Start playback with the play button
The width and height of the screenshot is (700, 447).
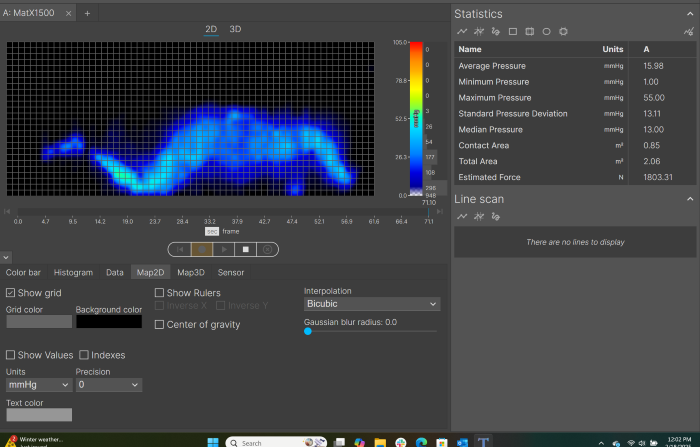point(224,249)
